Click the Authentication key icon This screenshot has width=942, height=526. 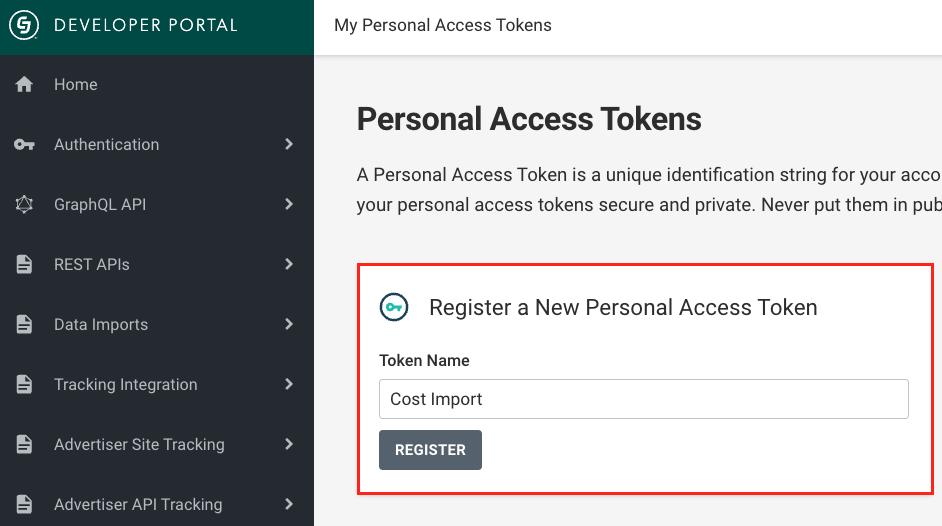click(x=24, y=145)
